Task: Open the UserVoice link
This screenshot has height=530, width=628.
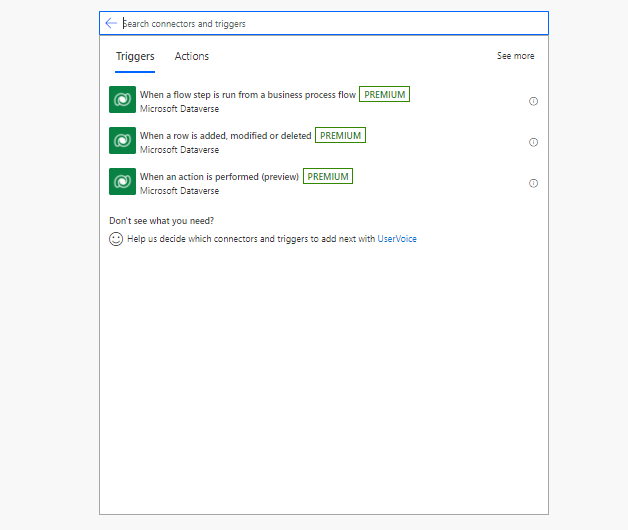Action: tap(397, 239)
